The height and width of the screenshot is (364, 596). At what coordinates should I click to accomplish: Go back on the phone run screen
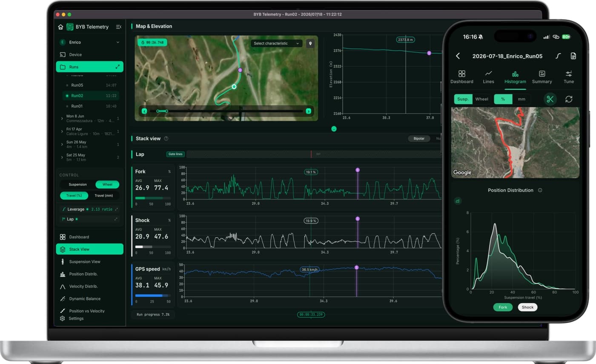click(x=458, y=56)
